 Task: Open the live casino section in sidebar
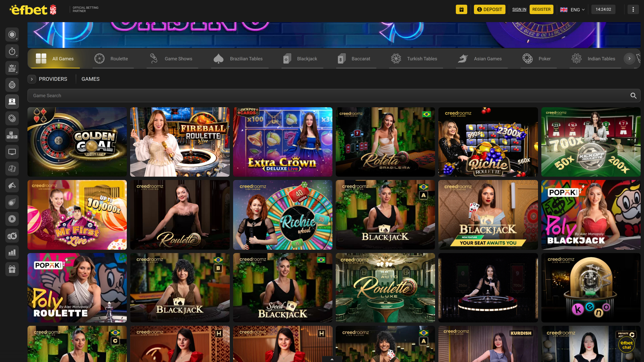coord(12,101)
